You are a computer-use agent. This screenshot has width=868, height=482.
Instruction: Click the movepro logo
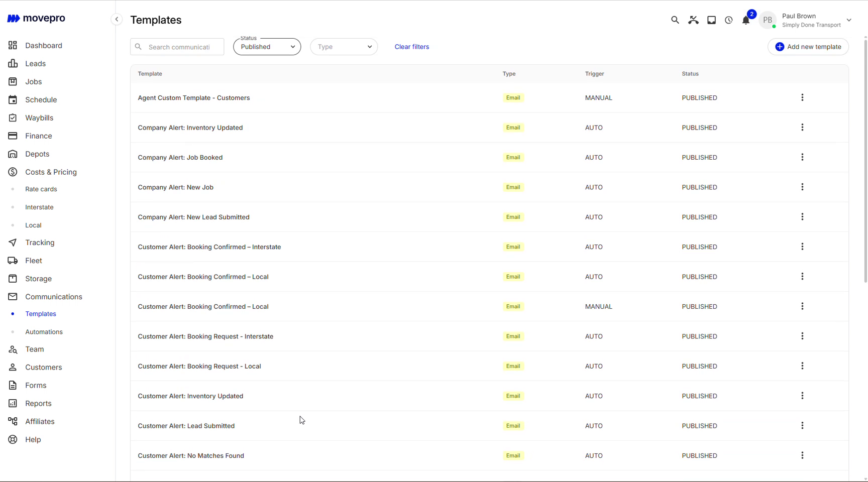click(x=36, y=18)
